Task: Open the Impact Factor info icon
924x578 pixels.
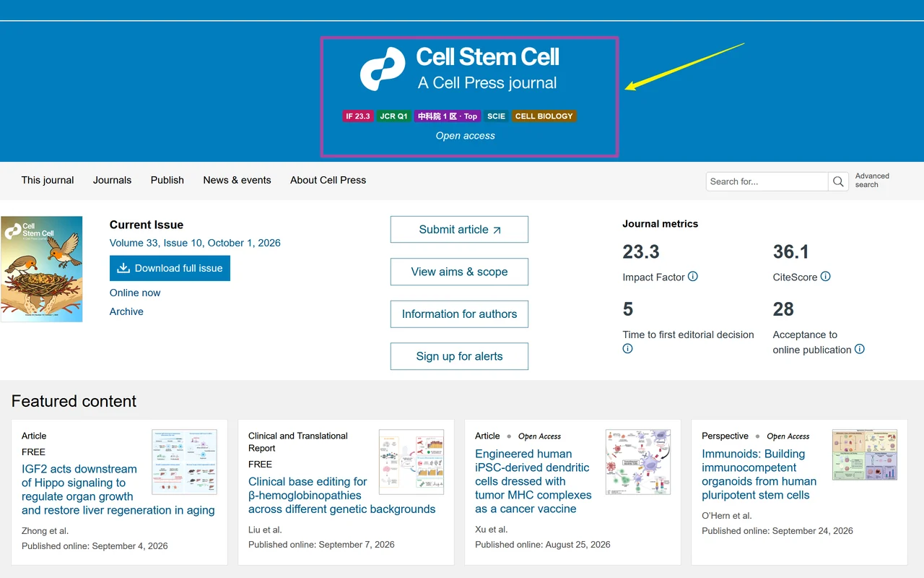Action: coord(693,277)
